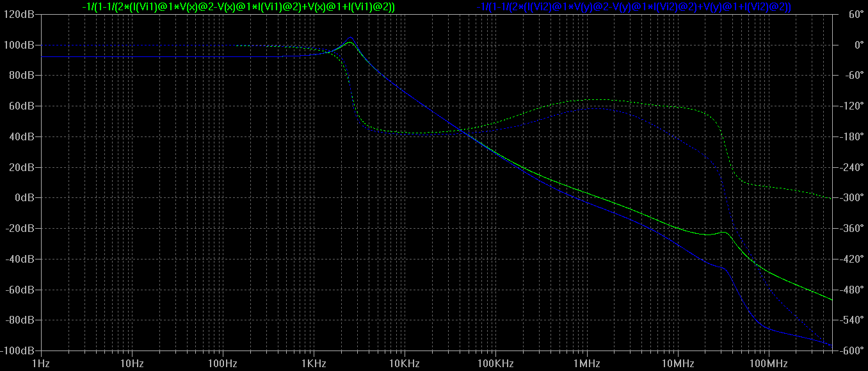The width and height of the screenshot is (868, 371).
Task: Click the -20dB magnitude axis label
Action: click(x=19, y=229)
